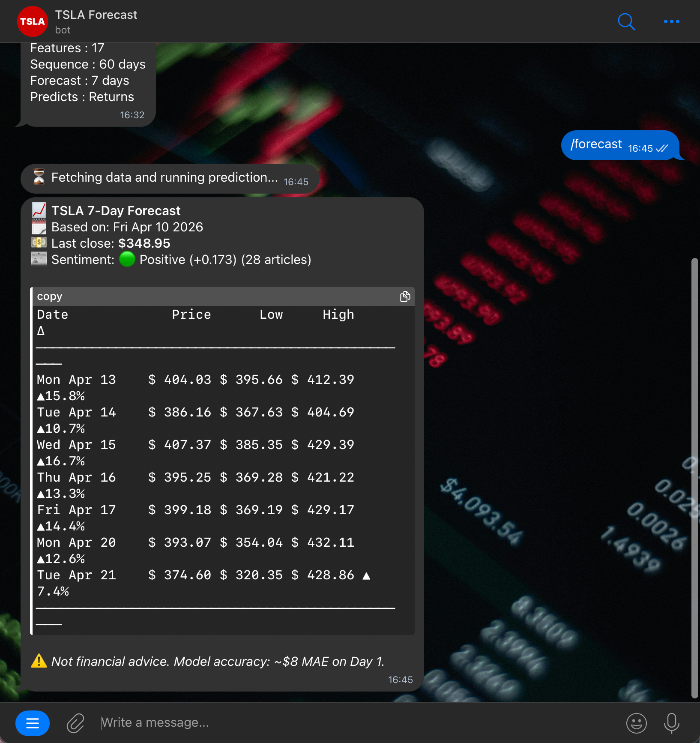Click the green sentiment circle indicator
This screenshot has height=743, width=700.
click(127, 259)
